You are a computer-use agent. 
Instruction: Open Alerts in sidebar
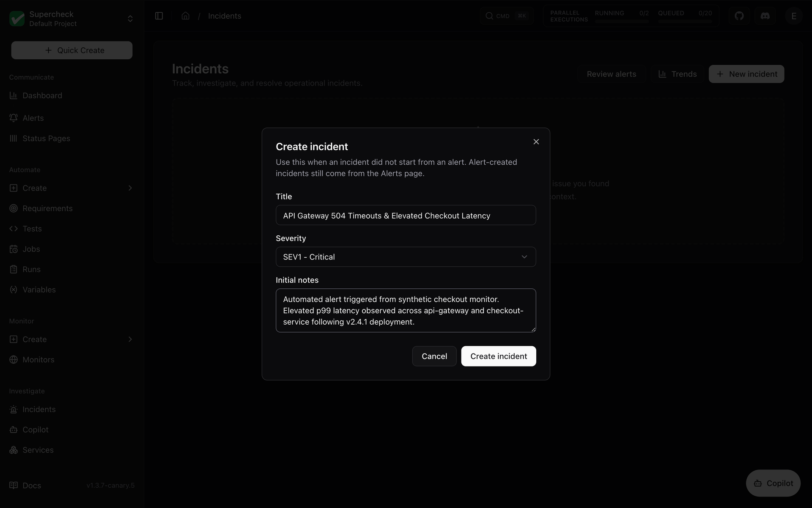tap(71, 118)
